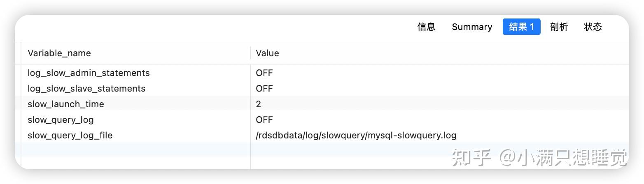Select the slow_query_log_file name cell

[70, 135]
